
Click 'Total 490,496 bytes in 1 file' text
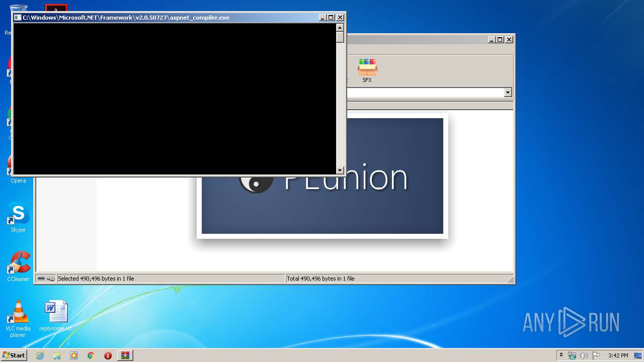click(x=320, y=279)
